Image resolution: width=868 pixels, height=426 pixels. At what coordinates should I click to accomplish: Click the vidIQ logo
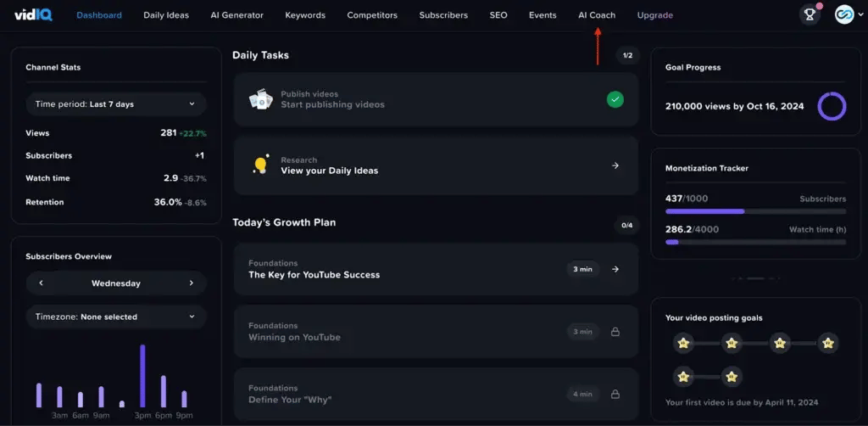click(x=33, y=14)
